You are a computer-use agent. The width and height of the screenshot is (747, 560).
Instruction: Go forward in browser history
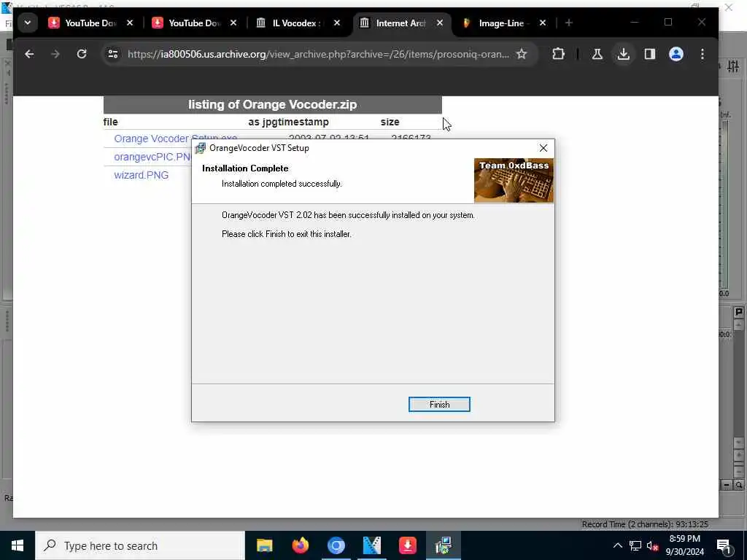(x=55, y=54)
